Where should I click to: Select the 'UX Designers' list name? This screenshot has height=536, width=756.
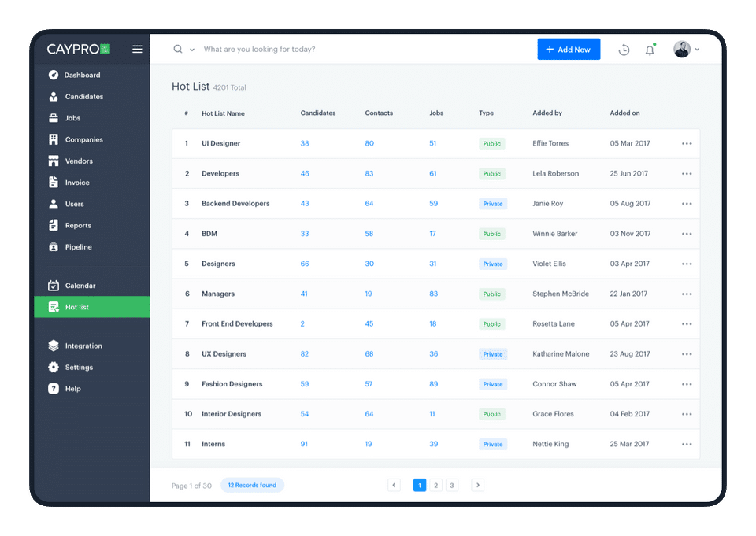click(224, 354)
